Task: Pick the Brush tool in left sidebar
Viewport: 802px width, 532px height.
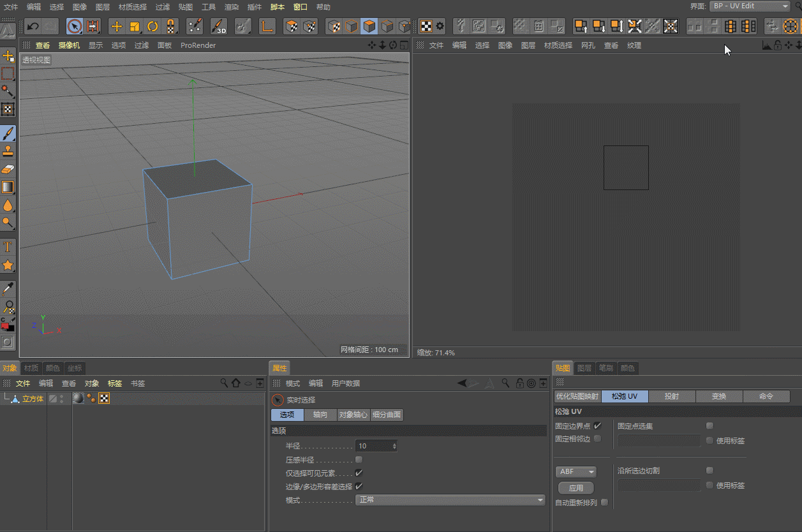Action: point(8,133)
